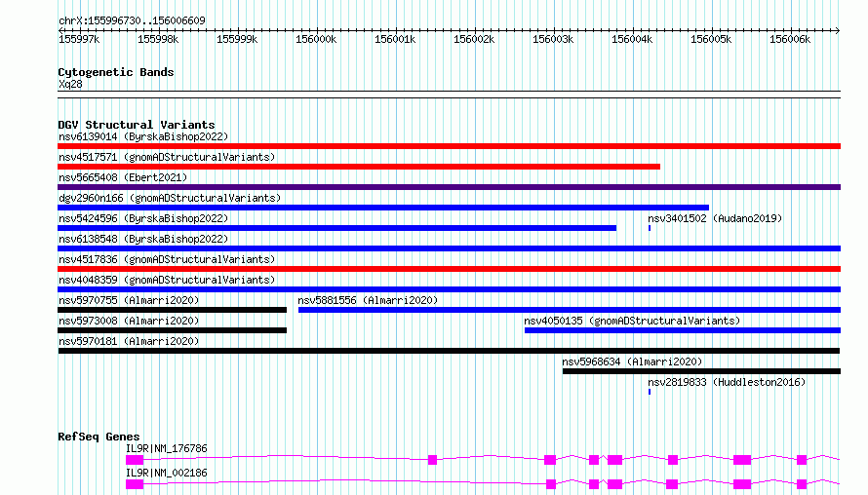The width and height of the screenshot is (868, 495).
Task: Click the red bar for nsv4517571
Action: 359,167
